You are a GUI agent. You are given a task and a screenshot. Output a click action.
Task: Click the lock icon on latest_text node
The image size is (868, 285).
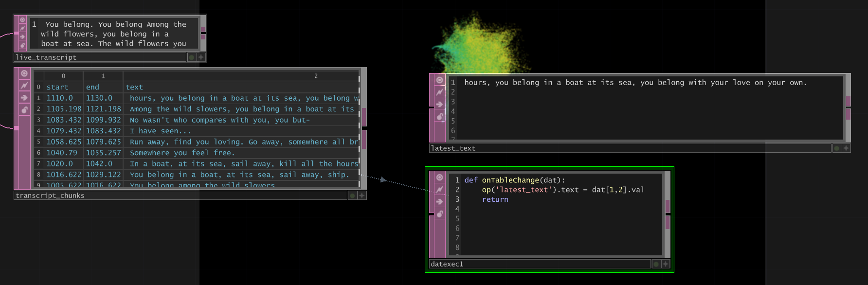tap(440, 116)
